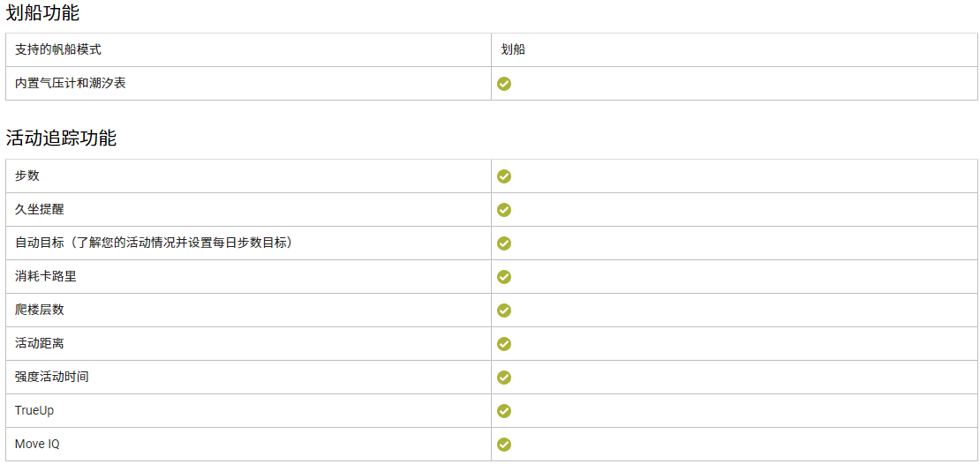Click the 自动目标 description text
Image resolution: width=980 pixels, height=464 pixels.
click(x=154, y=243)
